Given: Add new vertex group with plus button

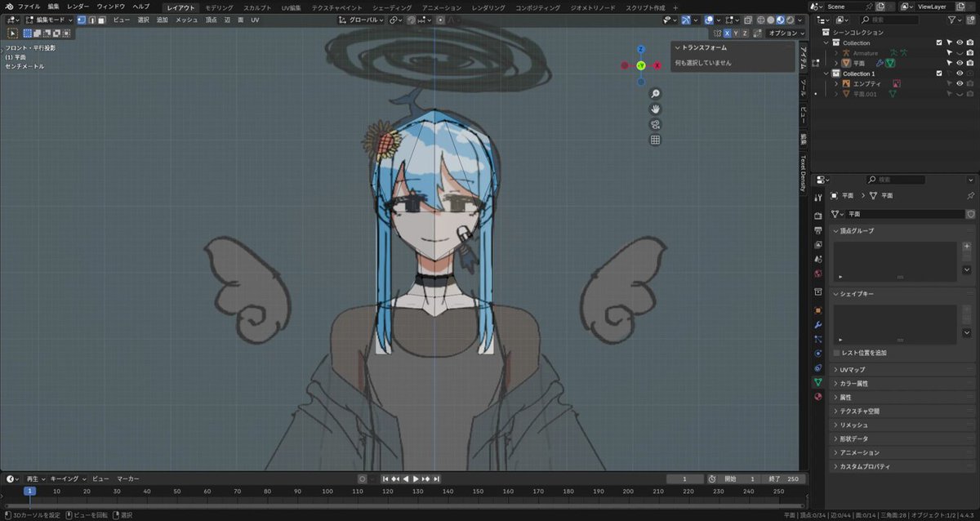Looking at the screenshot, I should click(x=967, y=246).
